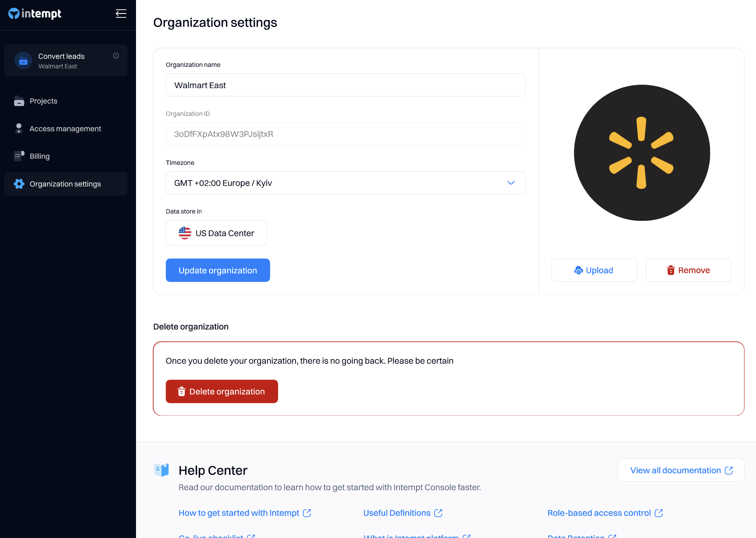
Task: Click the Organization name input field
Action: 345,85
